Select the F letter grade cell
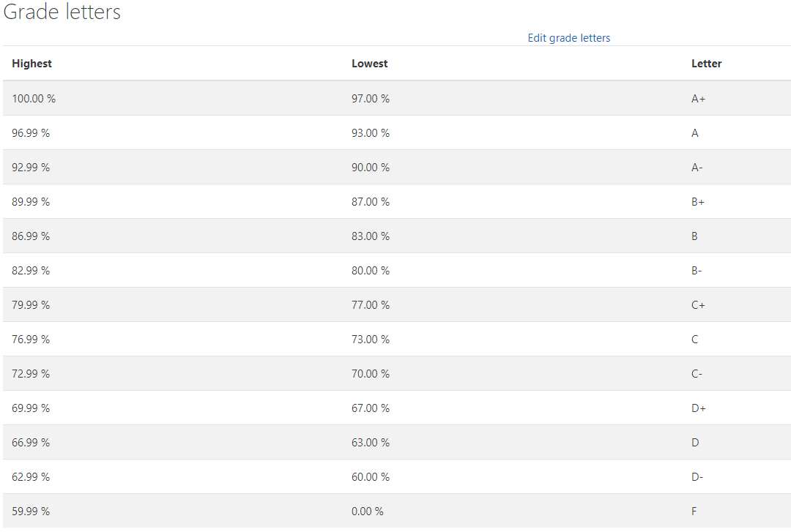 694,511
